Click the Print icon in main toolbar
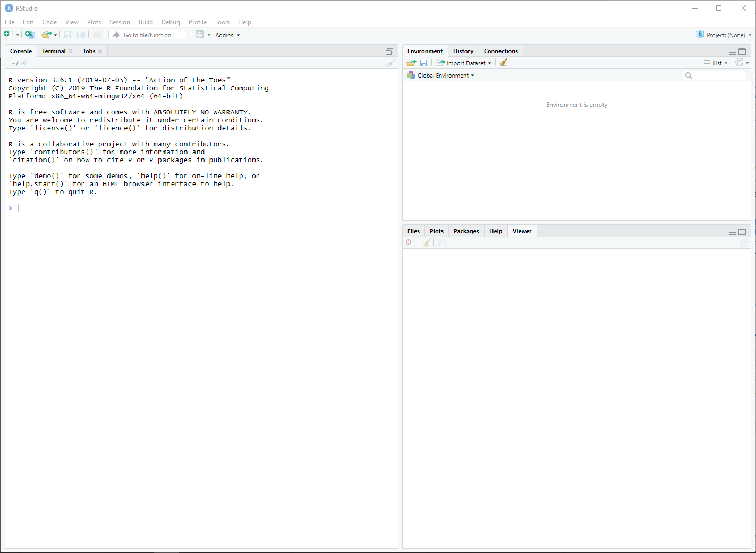Screen dimensions: 756x553 tap(97, 35)
